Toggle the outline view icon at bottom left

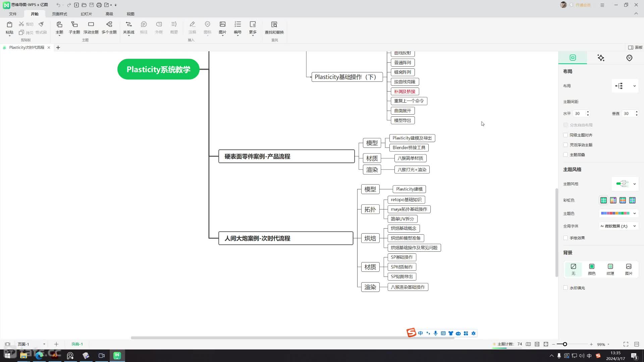[x=7, y=344]
